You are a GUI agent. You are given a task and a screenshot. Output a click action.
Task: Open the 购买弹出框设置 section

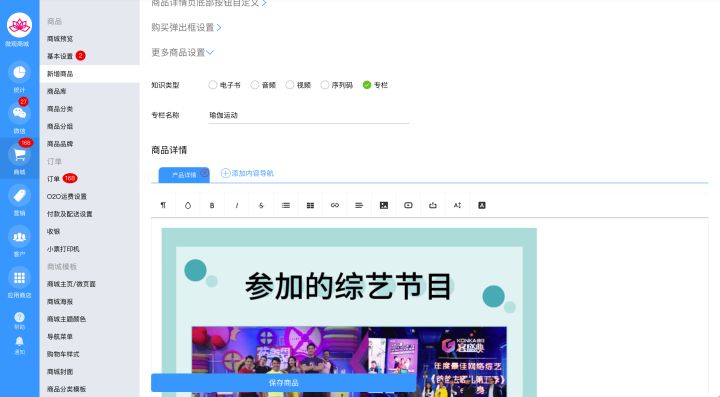[186, 28]
